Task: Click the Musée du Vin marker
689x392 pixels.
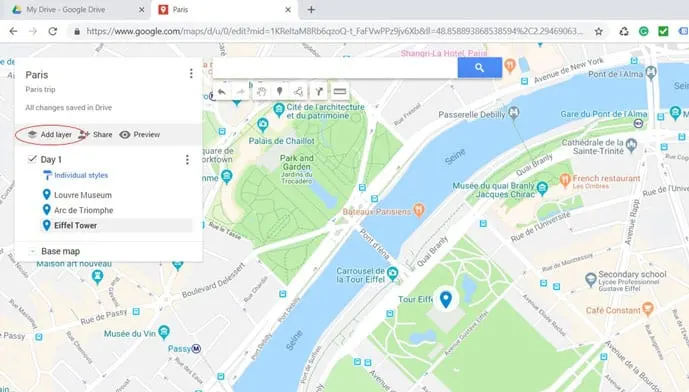Action: (164, 332)
